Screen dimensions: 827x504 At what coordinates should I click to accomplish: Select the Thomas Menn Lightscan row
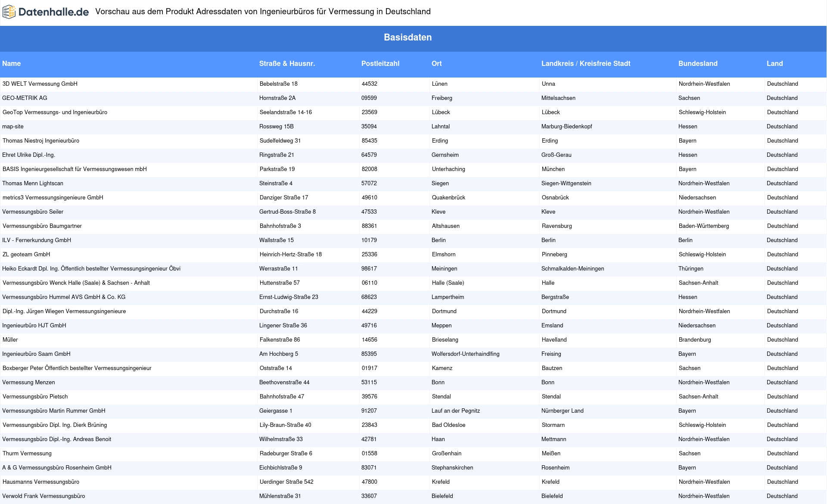point(33,184)
